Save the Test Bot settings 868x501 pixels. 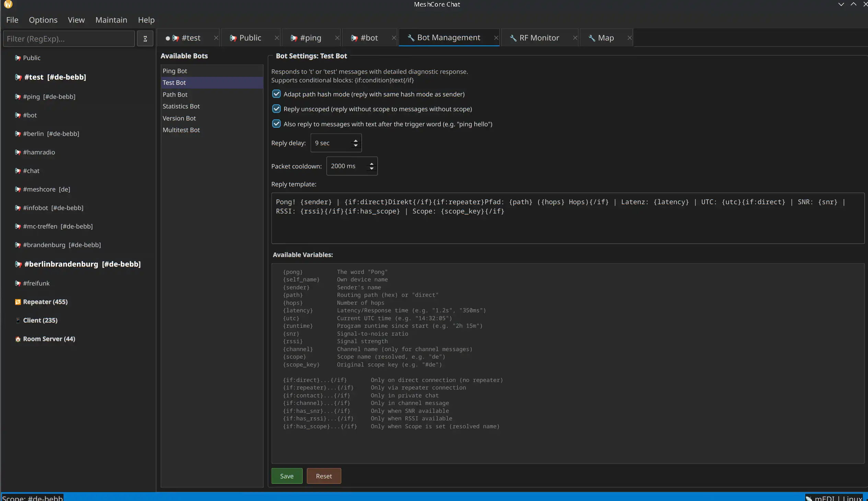[286, 476]
